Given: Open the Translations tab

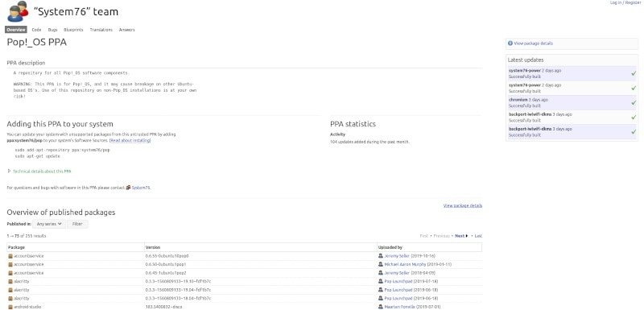Looking at the screenshot, I should click(x=101, y=30).
